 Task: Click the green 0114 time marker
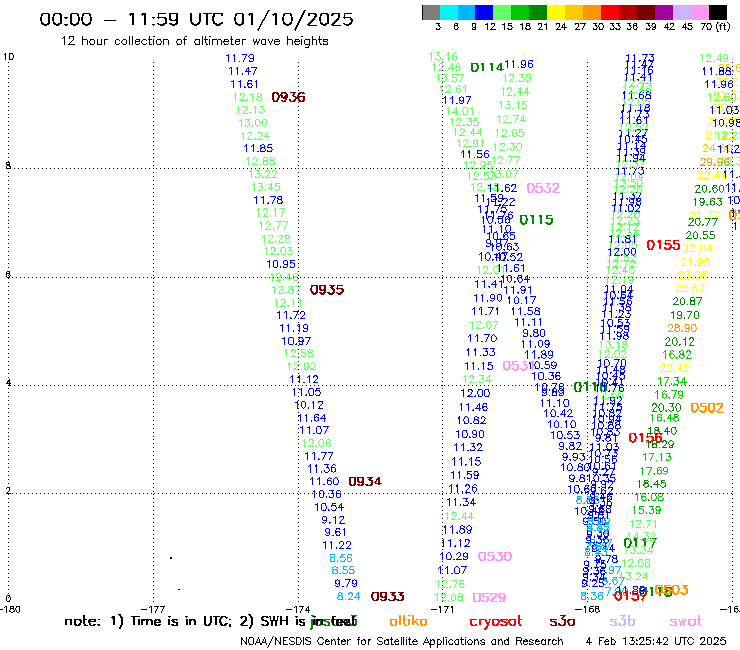(x=487, y=68)
